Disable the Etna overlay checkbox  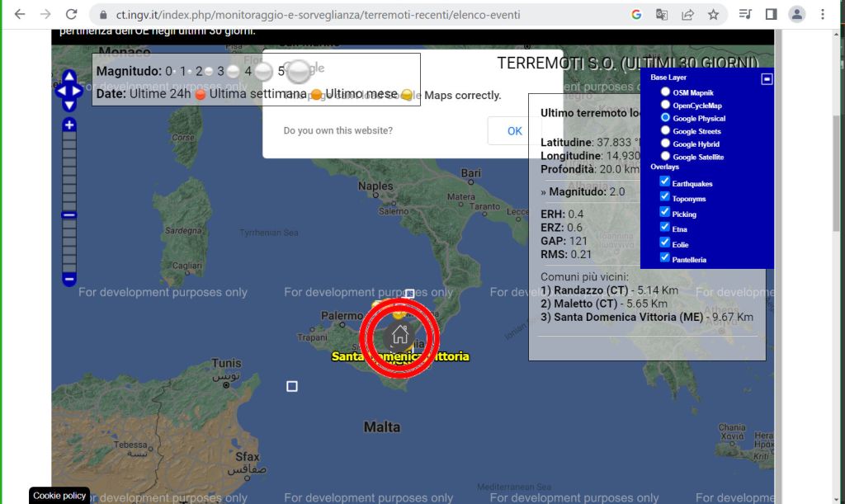pos(664,228)
